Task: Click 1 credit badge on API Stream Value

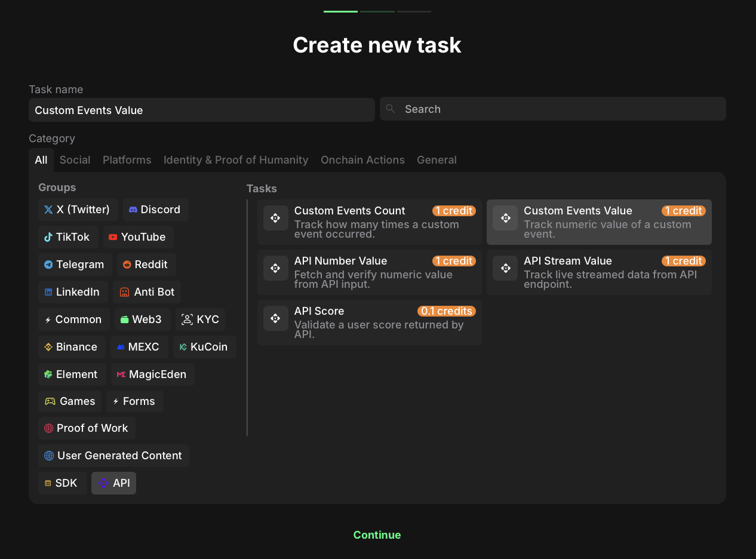Action: 684,261
